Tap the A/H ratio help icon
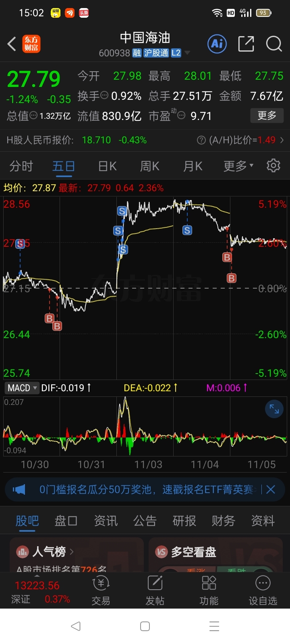290x644 pixels. point(201,140)
